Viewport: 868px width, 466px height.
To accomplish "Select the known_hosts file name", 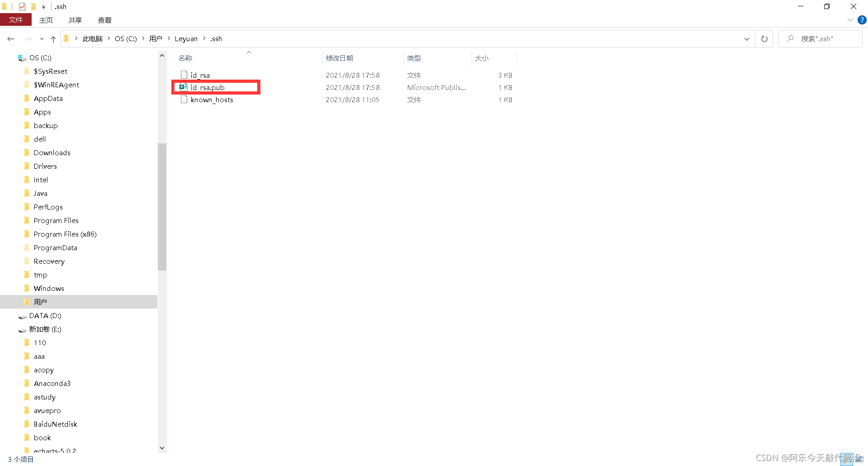I will (212, 100).
